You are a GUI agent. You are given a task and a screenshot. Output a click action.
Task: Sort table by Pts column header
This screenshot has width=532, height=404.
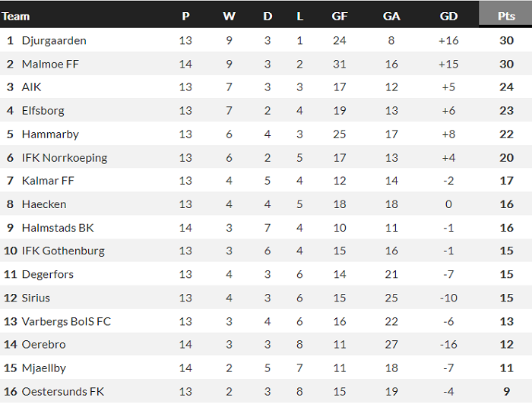point(504,16)
